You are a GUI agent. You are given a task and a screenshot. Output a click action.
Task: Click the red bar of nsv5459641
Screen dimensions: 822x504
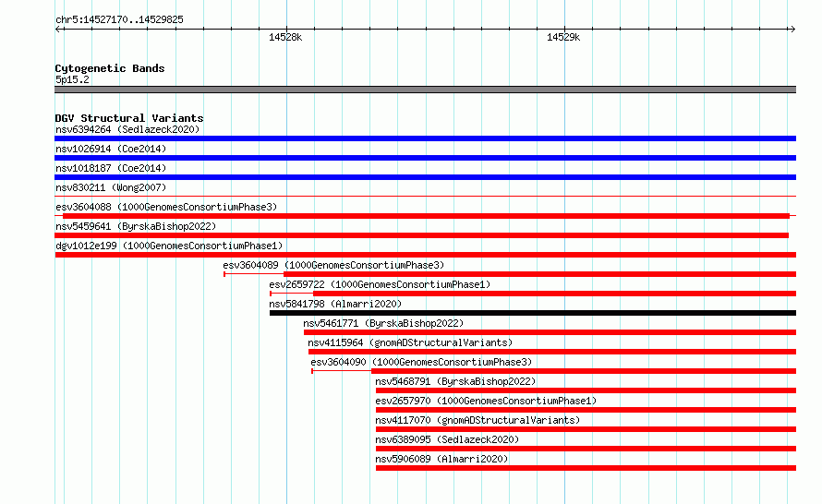coord(421,235)
